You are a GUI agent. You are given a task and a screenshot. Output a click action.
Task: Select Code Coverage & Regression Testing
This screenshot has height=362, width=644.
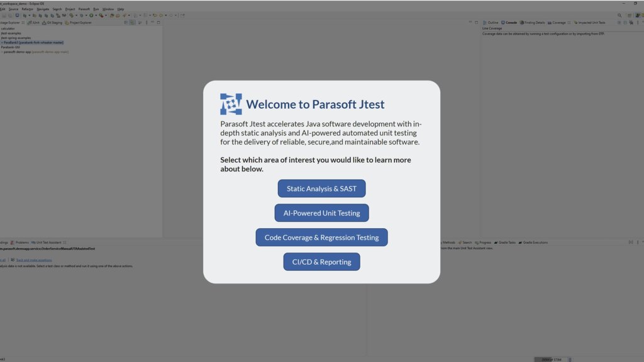[x=321, y=237]
